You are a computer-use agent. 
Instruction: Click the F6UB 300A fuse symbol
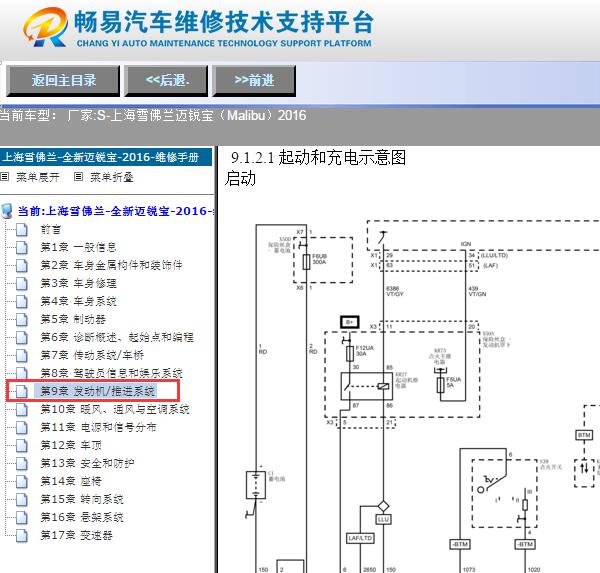click(306, 262)
